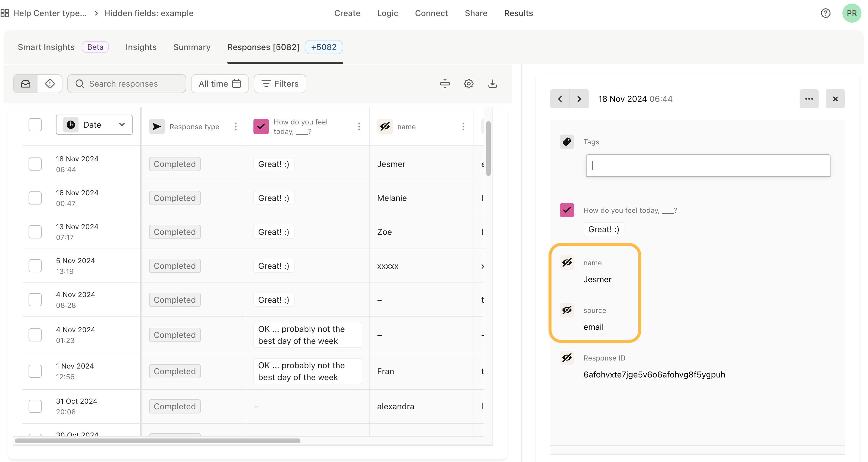
Task: Check the 16 Nov 2024 response row
Action: point(35,198)
